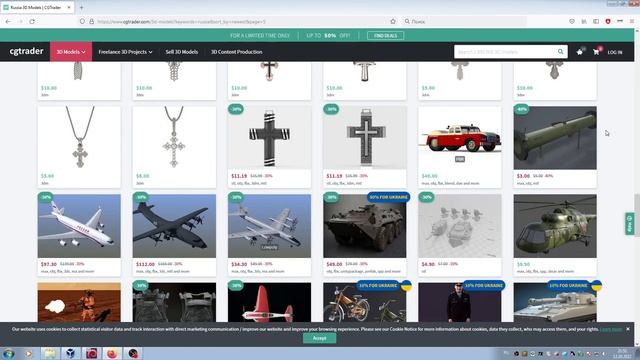Viewport: 640px width, 360px height.
Task: Open the black striped cross pendant thumbnail
Action: click(269, 138)
